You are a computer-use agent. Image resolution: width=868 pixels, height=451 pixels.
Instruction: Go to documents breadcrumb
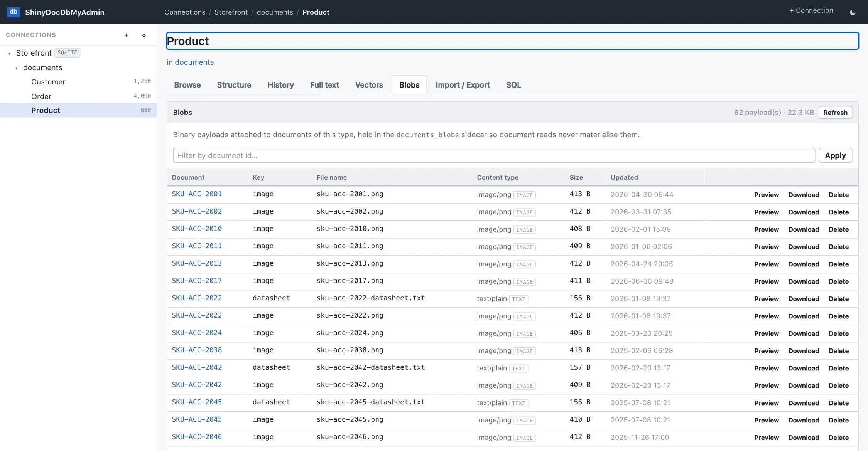point(275,12)
